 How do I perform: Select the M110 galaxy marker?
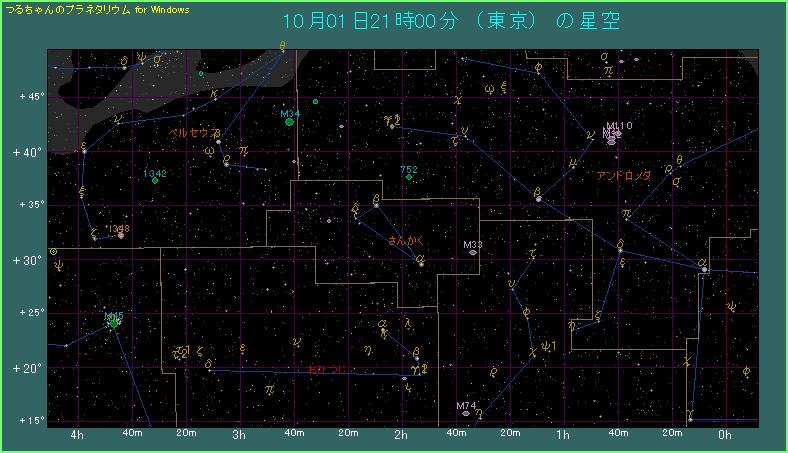click(x=619, y=133)
